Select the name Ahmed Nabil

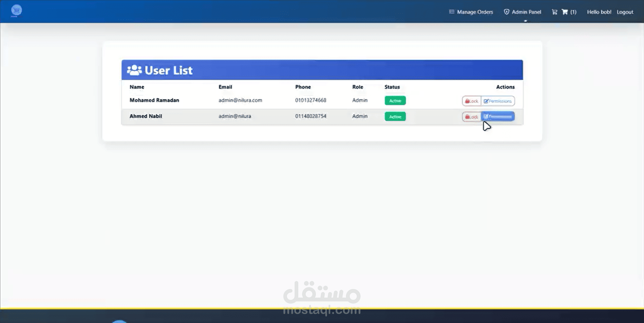(x=146, y=116)
